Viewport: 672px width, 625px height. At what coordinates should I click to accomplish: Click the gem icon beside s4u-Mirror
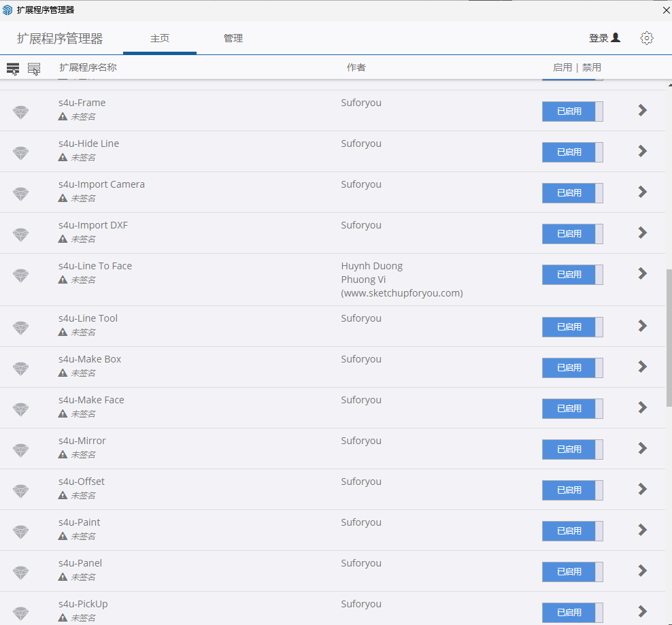[21, 450]
